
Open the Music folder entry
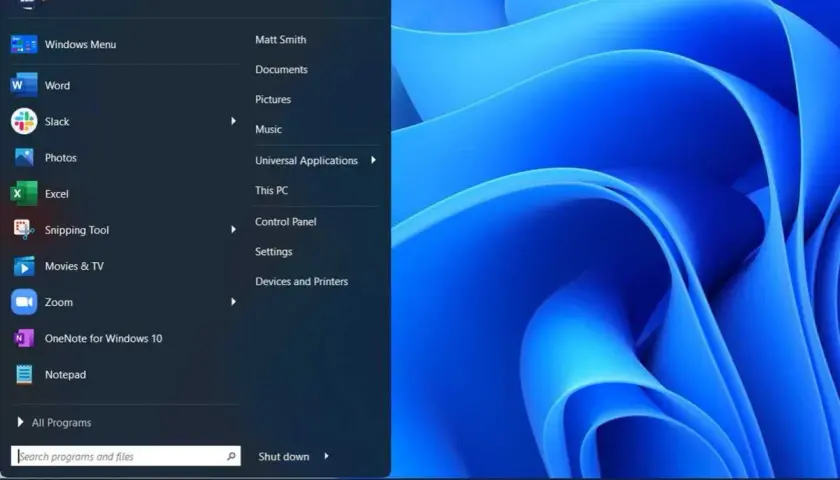click(x=268, y=130)
